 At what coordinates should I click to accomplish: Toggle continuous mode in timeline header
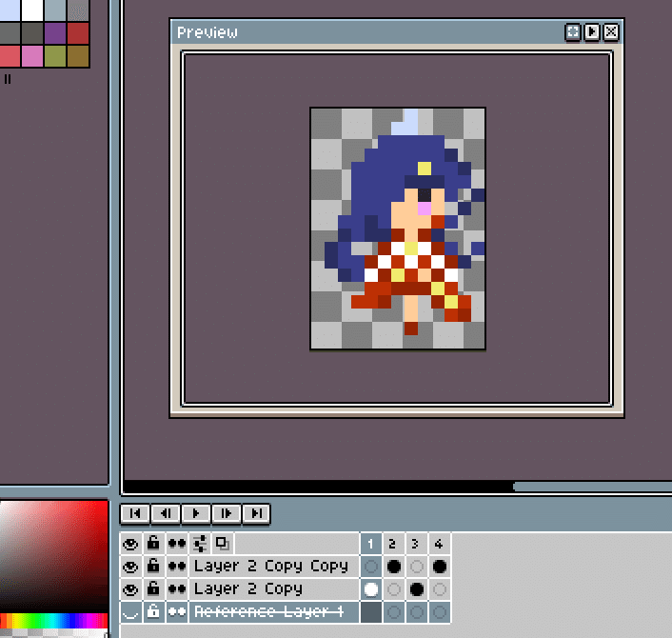pos(176,544)
